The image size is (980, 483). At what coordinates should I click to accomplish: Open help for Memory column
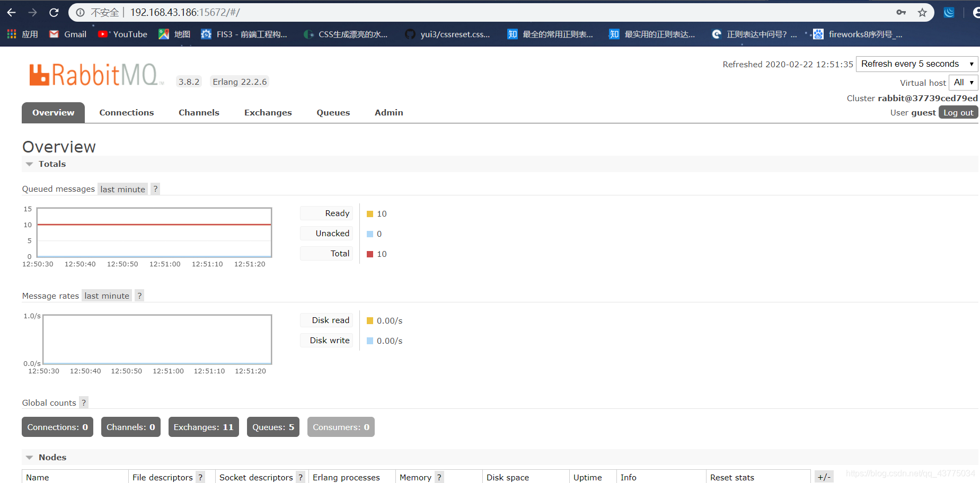[439, 477]
